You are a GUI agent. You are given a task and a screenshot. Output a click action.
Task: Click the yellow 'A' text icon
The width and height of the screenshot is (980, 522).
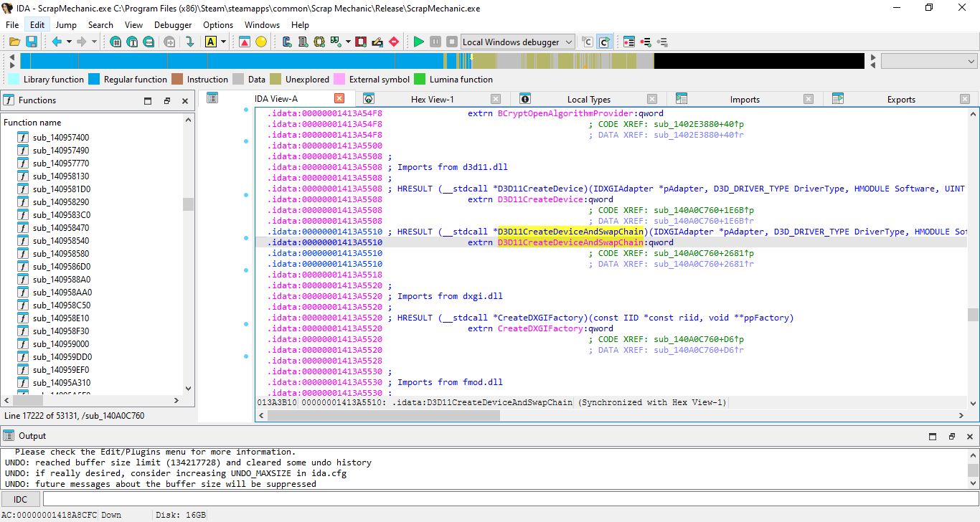(211, 42)
